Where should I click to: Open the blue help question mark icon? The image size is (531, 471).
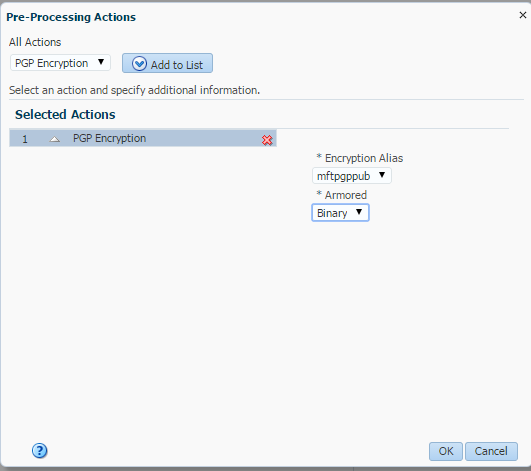[x=40, y=451]
